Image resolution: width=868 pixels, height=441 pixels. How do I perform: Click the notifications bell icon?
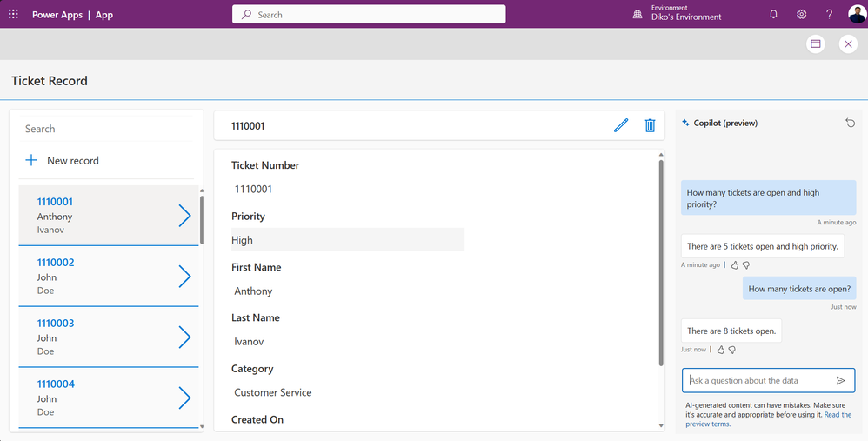pyautogui.click(x=773, y=15)
